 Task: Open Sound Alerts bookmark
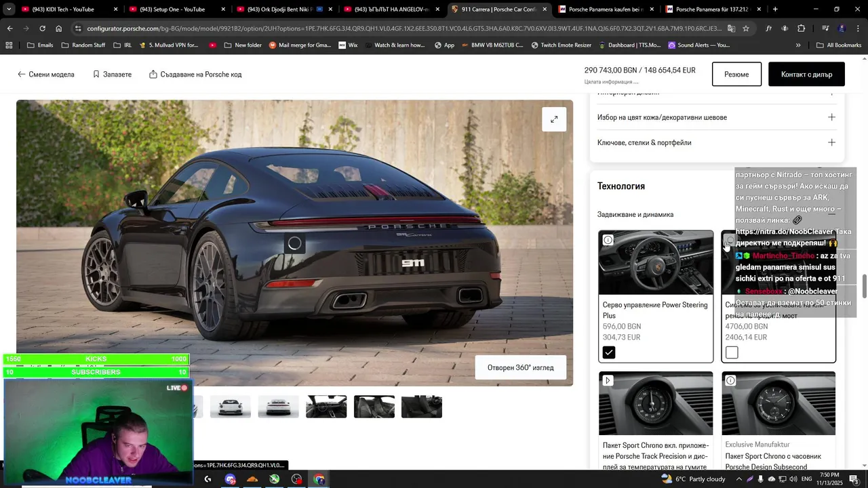pos(699,45)
